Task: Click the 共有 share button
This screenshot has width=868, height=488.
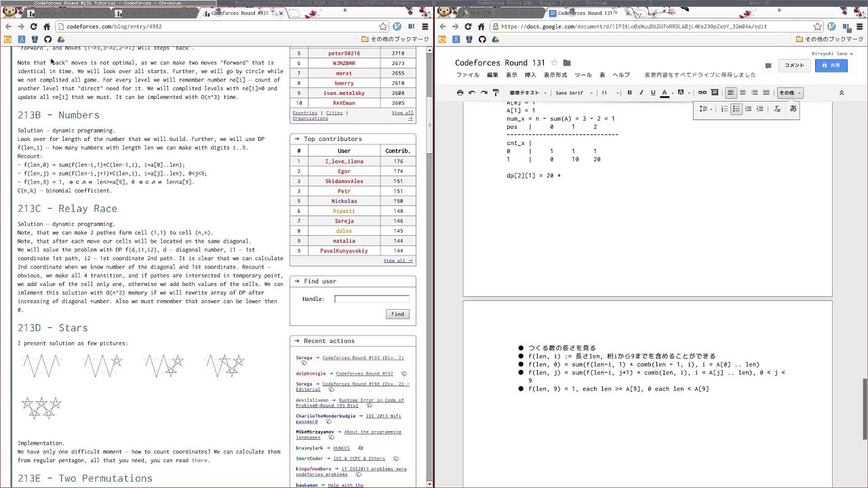Action: tap(831, 66)
